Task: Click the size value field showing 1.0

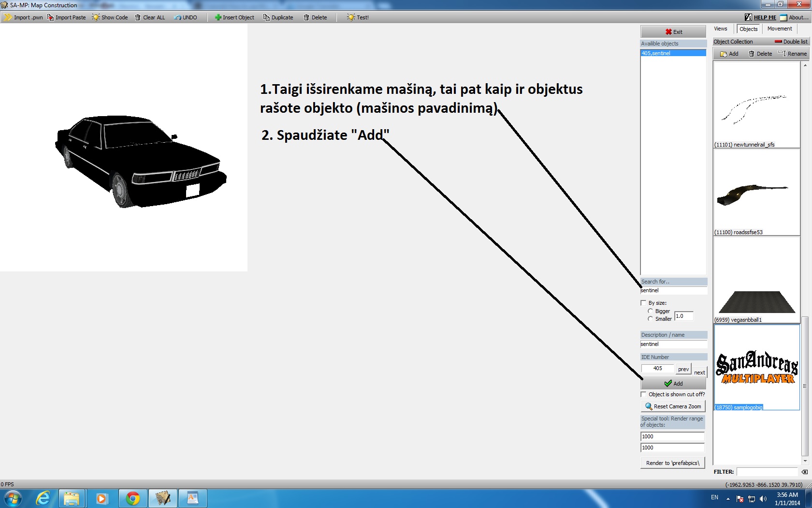Action: click(683, 316)
